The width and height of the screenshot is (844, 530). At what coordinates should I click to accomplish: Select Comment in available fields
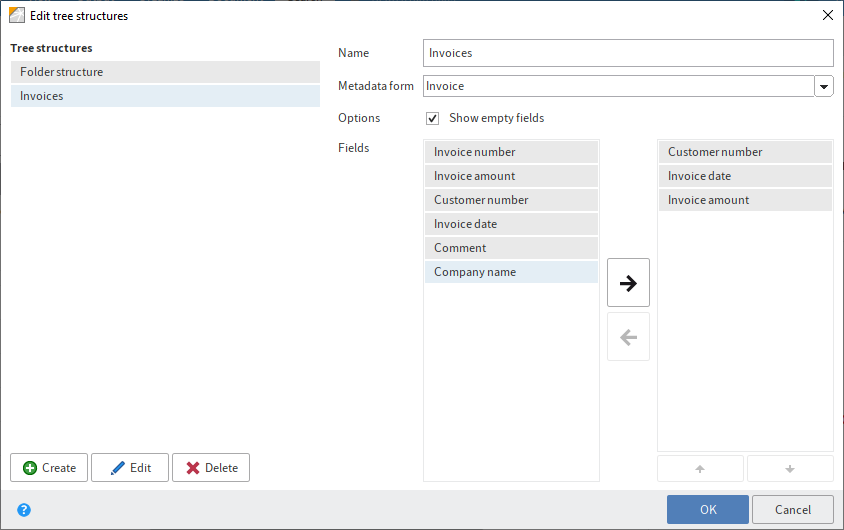point(511,248)
